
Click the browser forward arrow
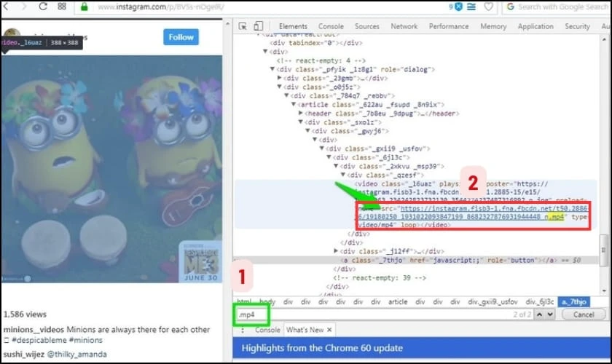24,7
